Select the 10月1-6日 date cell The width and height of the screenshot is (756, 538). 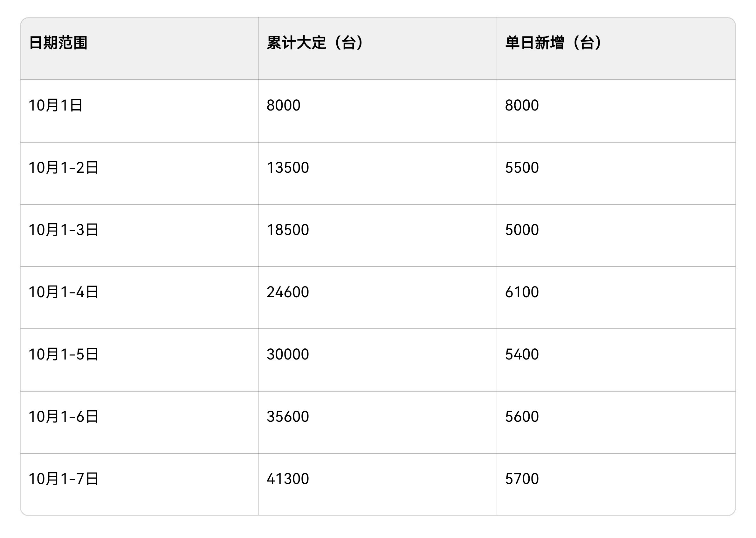[x=63, y=417]
